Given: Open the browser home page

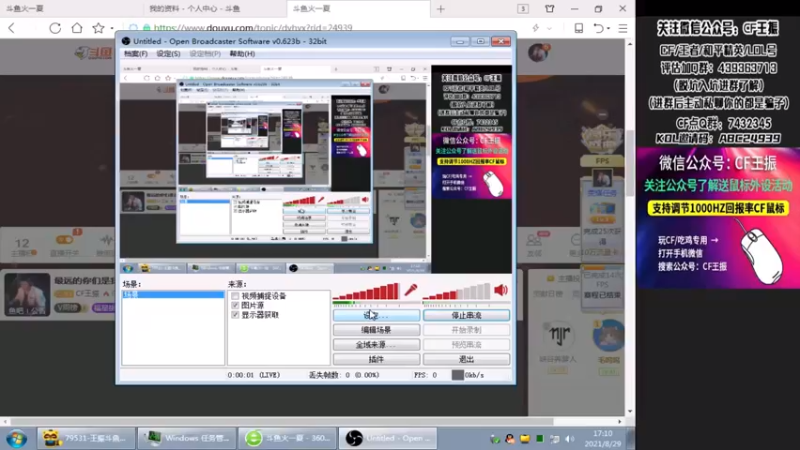Looking at the screenshot, I should point(77,28).
